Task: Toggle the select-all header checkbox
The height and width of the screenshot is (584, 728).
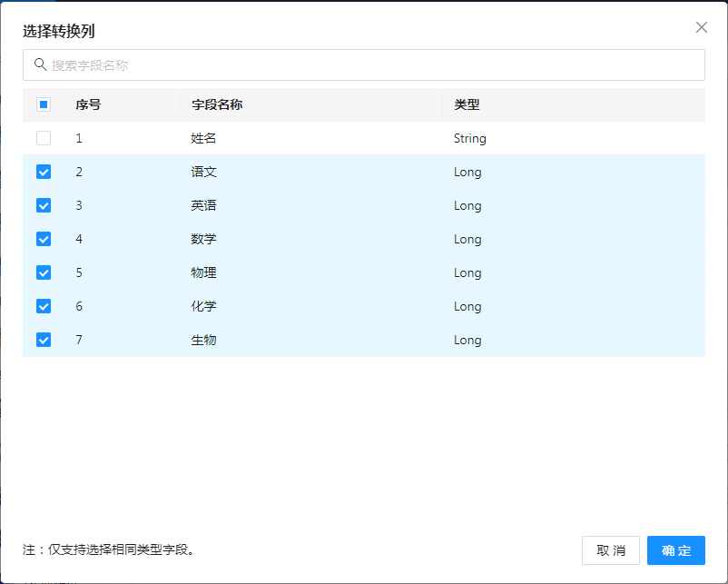Action: pyautogui.click(x=44, y=104)
